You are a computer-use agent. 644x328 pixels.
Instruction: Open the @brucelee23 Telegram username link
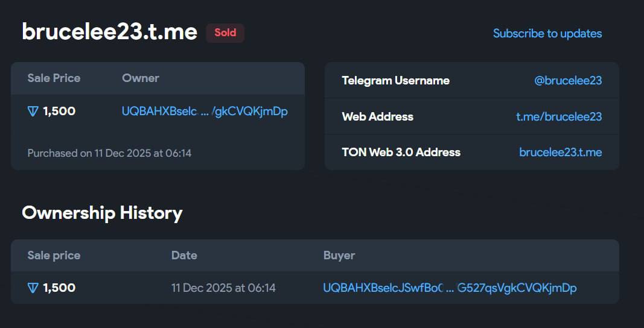(567, 80)
